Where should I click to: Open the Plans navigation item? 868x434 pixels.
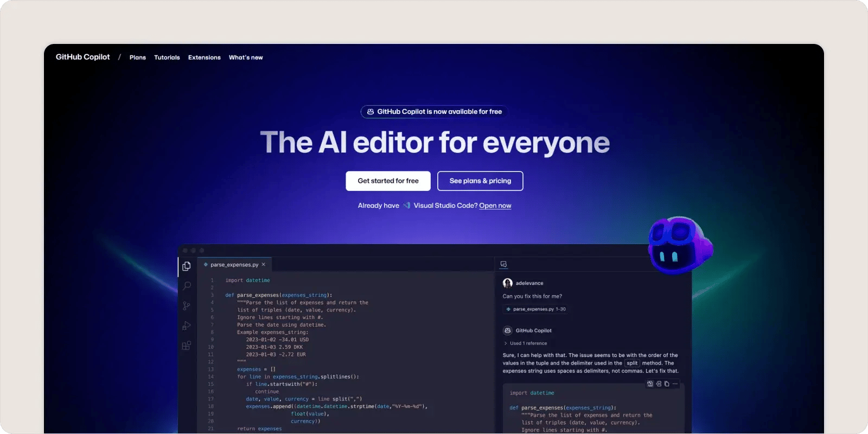coord(138,58)
